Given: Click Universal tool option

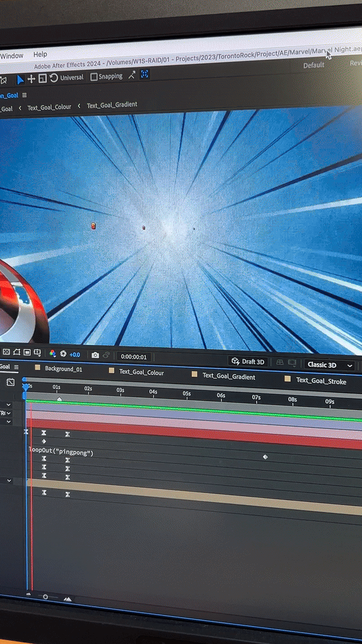Looking at the screenshot, I should 71,77.
